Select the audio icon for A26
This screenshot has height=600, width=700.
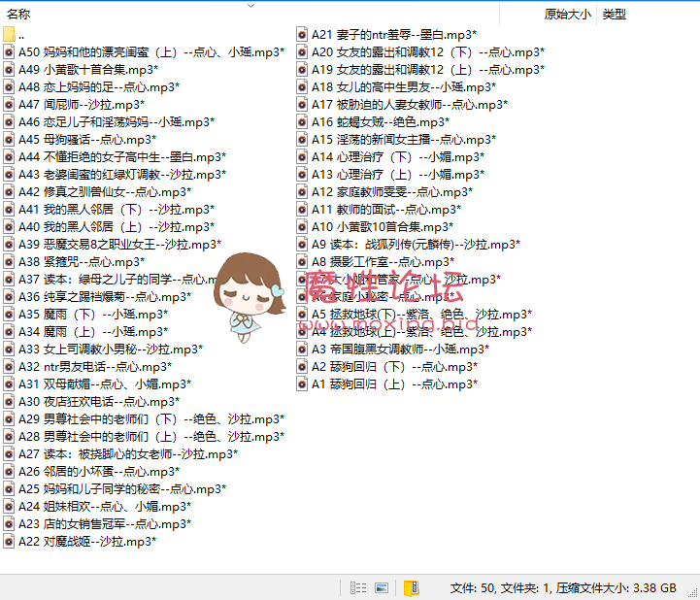tap(9, 472)
